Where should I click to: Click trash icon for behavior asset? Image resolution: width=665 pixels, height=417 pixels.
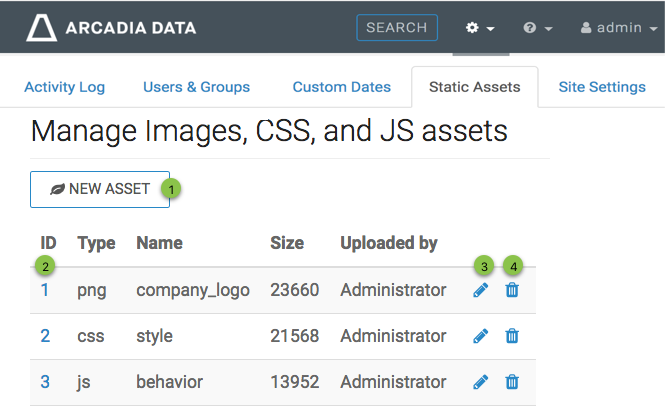(512, 382)
